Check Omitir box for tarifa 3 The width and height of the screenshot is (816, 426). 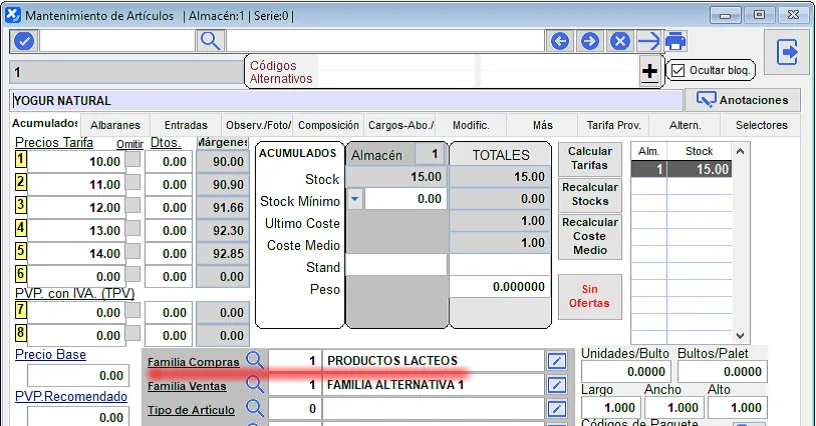point(132,207)
